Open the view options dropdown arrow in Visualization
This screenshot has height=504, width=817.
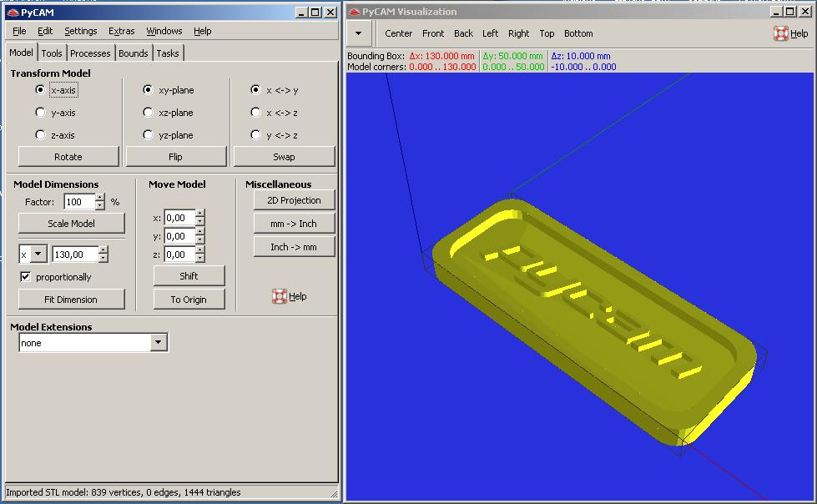pos(359,33)
